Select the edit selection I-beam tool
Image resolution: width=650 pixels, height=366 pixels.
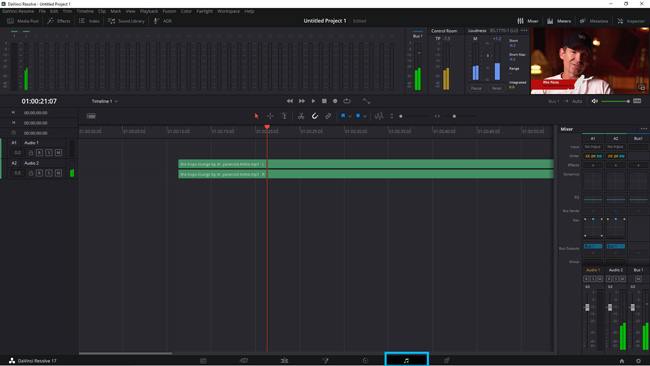(x=284, y=116)
